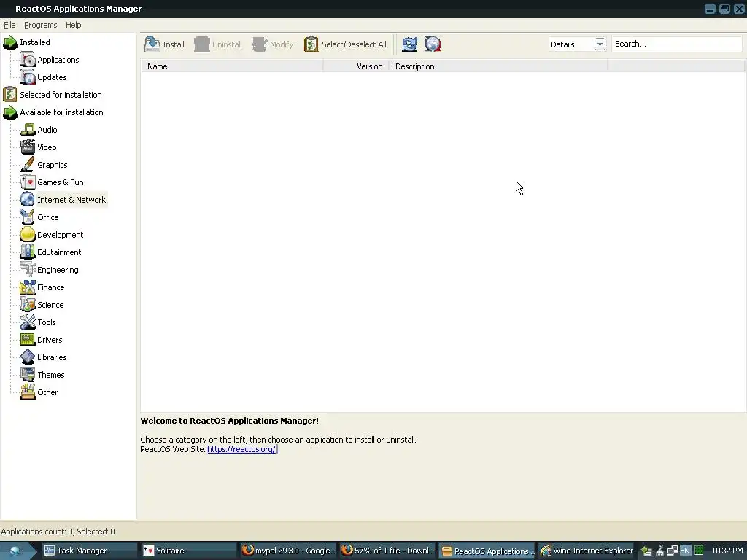Viewport: 747px width, 560px height.
Task: Click the 10:32 PM clock
Action: coord(727,551)
